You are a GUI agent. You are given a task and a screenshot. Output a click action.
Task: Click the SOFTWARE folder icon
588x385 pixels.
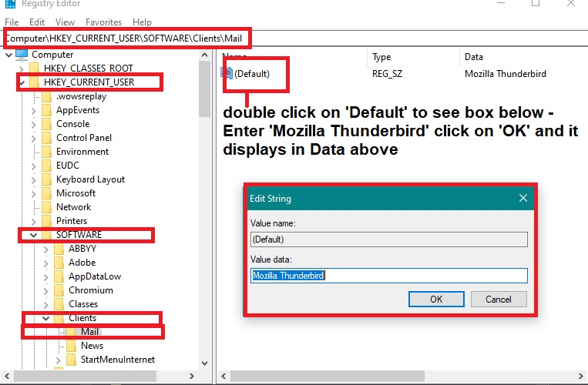tap(46, 235)
